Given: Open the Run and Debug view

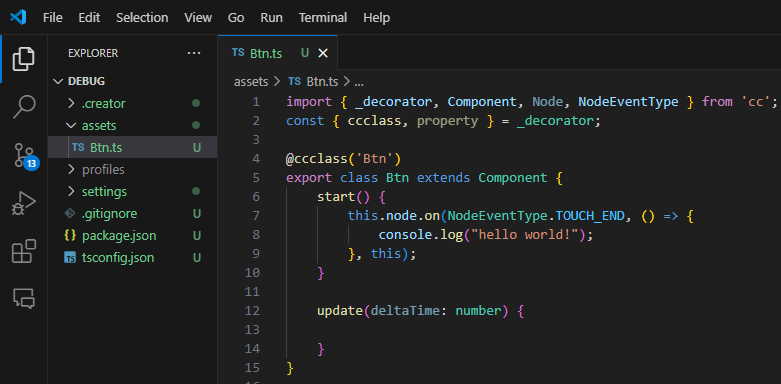Looking at the screenshot, I should pyautogui.click(x=24, y=203).
